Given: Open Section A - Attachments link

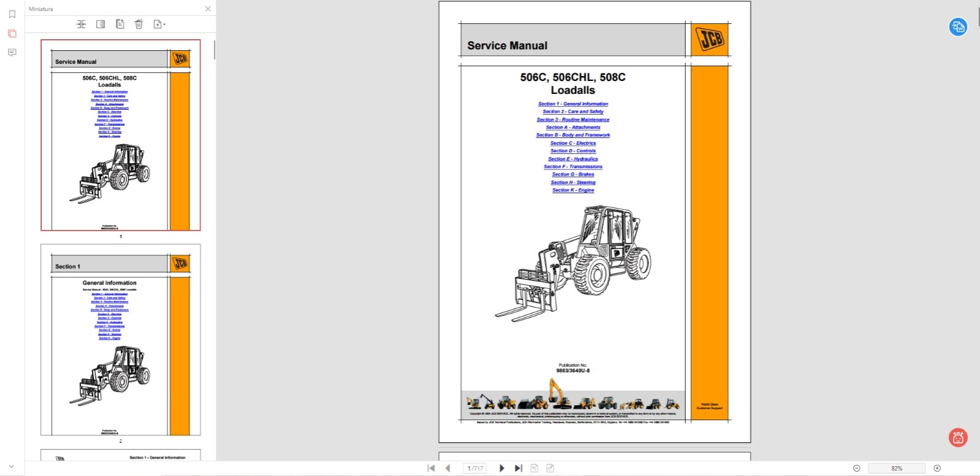Looking at the screenshot, I should [573, 128].
